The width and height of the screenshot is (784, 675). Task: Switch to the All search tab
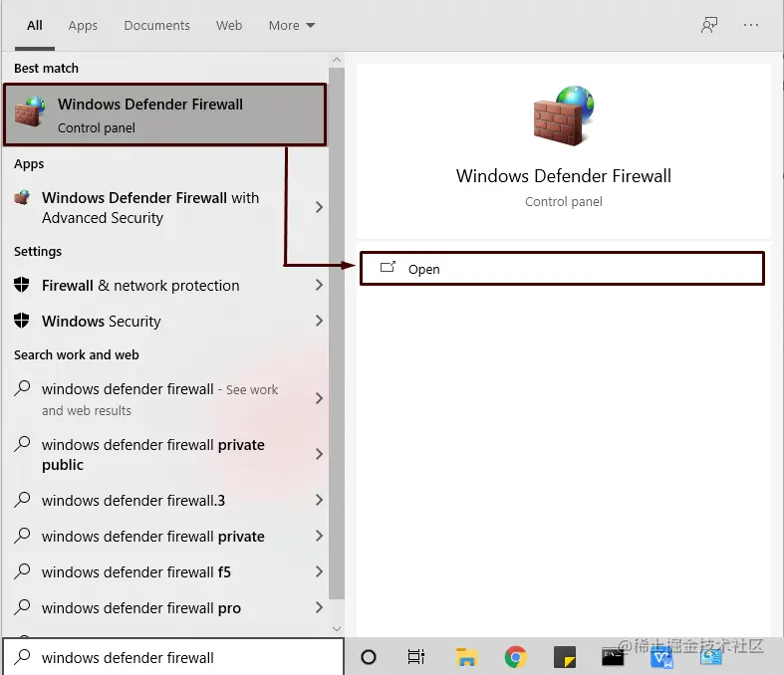pos(35,26)
